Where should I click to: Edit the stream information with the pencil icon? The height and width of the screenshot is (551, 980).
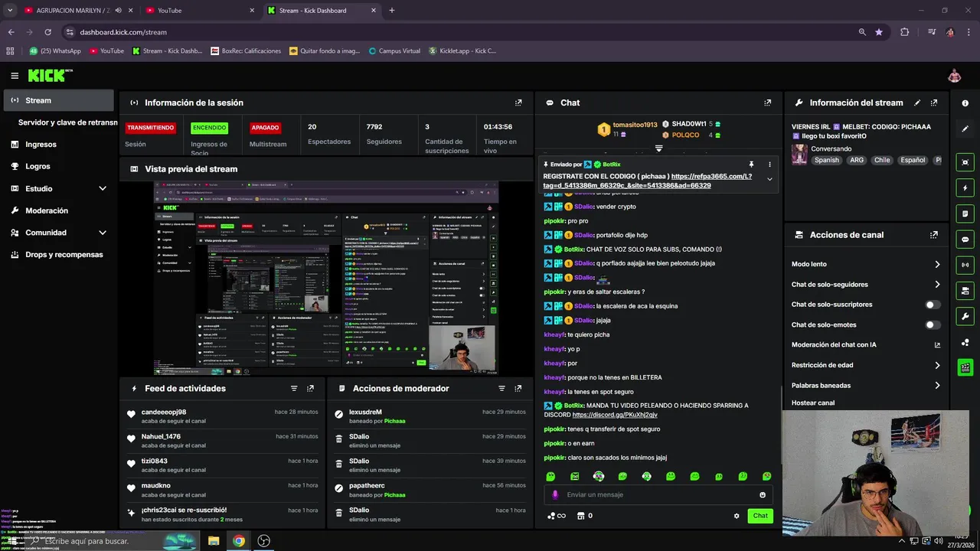[x=917, y=103]
